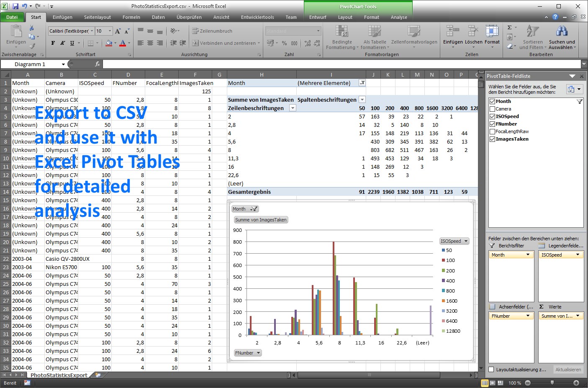
Task: Click the insert function fx icon
Action: pos(97,64)
